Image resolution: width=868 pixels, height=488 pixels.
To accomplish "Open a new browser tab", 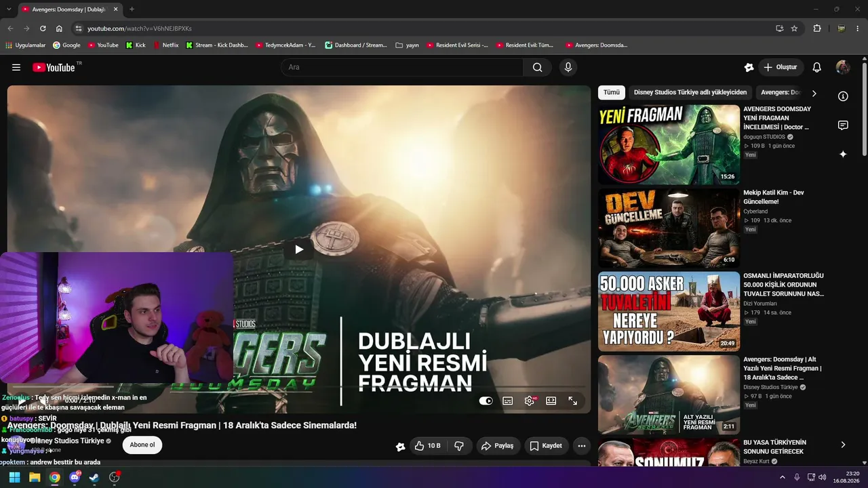I will [x=132, y=9].
